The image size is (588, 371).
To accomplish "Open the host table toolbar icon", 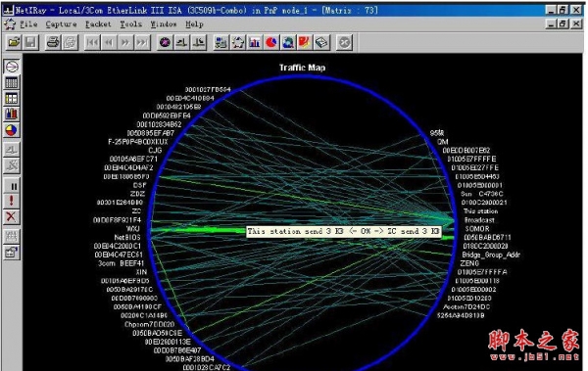I will click(220, 42).
